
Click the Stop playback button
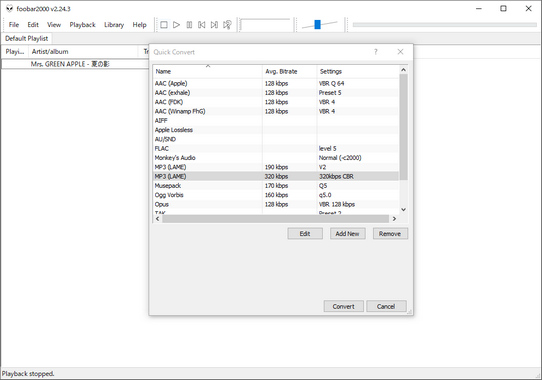tap(164, 25)
